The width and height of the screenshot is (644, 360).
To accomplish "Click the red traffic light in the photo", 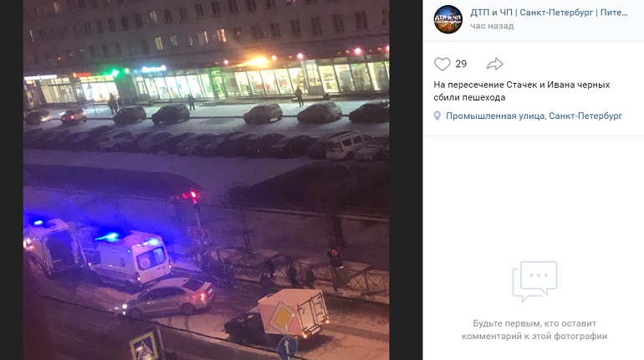I will 192,196.
